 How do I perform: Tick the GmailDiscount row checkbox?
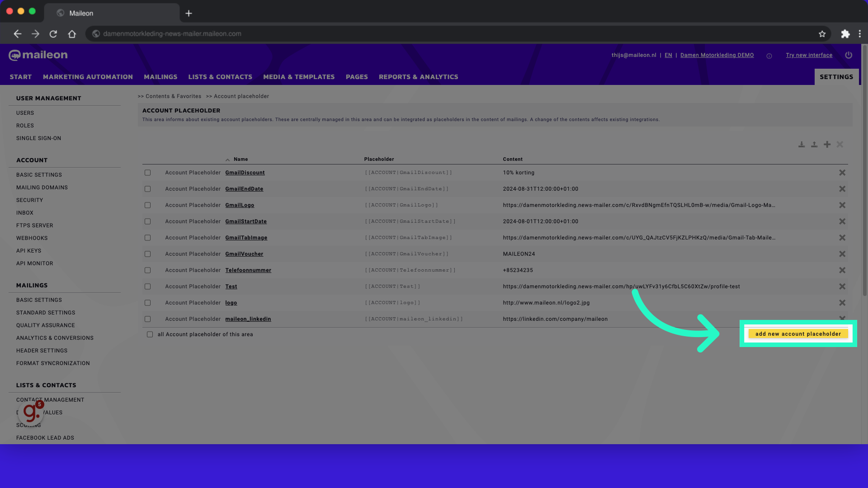point(147,173)
